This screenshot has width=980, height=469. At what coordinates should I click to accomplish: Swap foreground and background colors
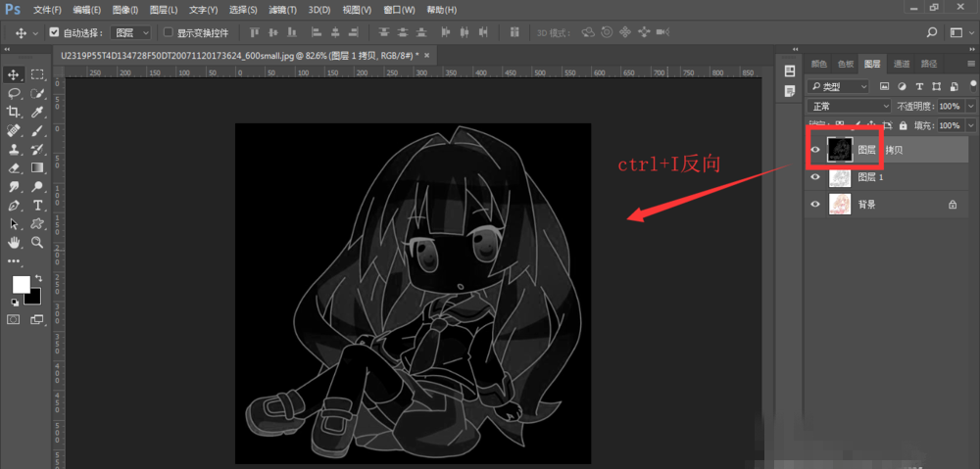[39, 277]
